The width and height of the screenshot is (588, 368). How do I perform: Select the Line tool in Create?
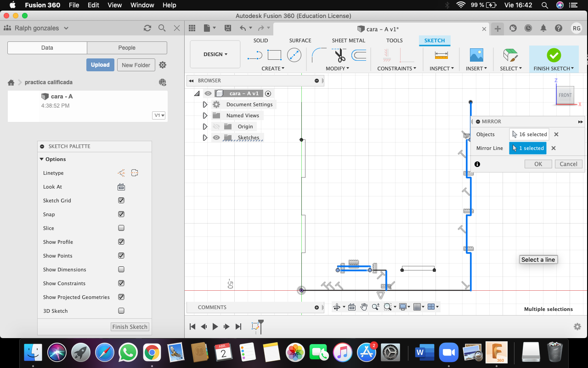(x=254, y=55)
